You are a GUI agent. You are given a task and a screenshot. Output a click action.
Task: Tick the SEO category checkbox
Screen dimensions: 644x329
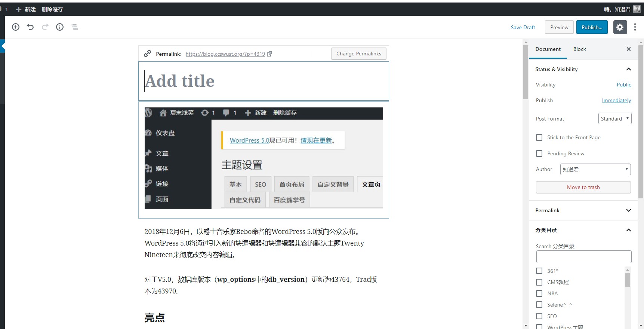click(539, 316)
